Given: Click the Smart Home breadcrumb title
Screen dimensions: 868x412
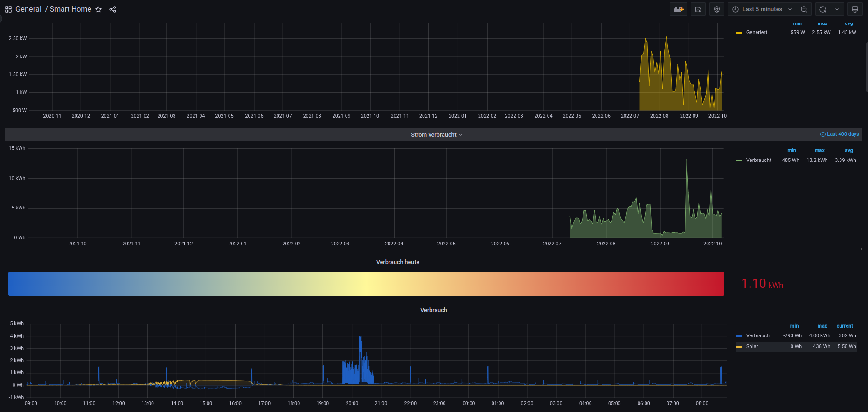Looking at the screenshot, I should click(x=70, y=9).
